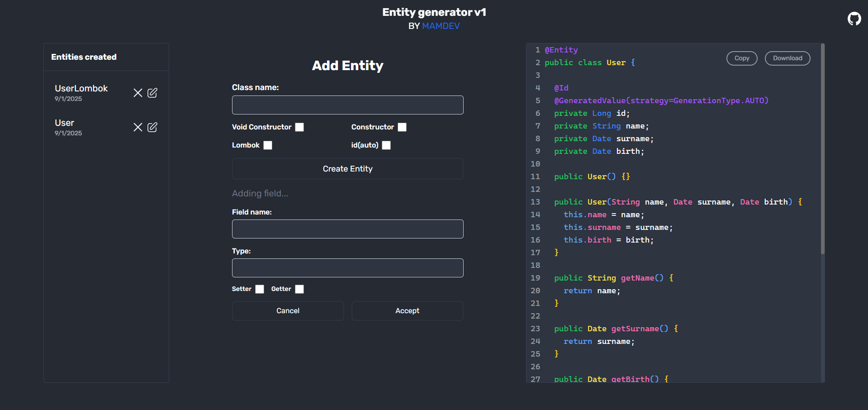Click the 'private Date birth;' line

click(599, 151)
